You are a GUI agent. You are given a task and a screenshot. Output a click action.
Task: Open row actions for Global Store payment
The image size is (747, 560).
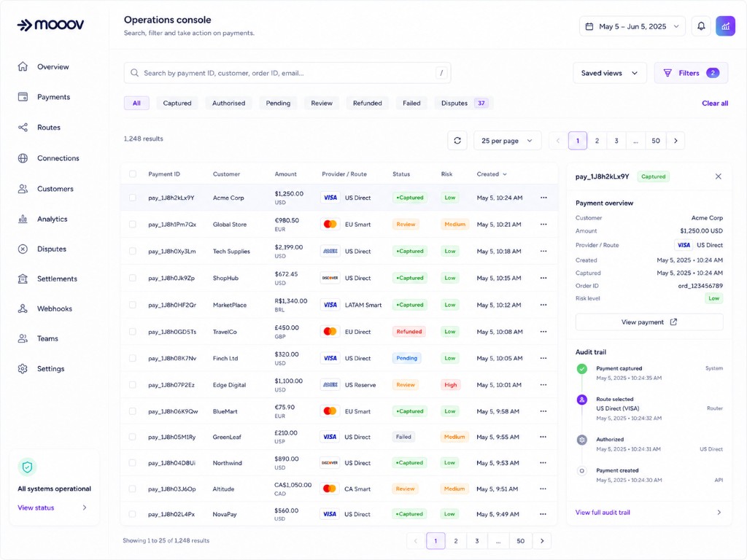click(543, 225)
